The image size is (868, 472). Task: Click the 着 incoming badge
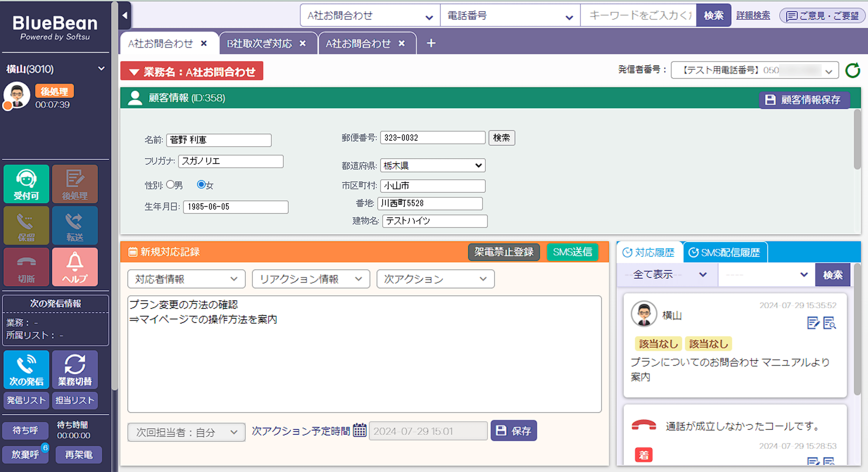coord(644,455)
